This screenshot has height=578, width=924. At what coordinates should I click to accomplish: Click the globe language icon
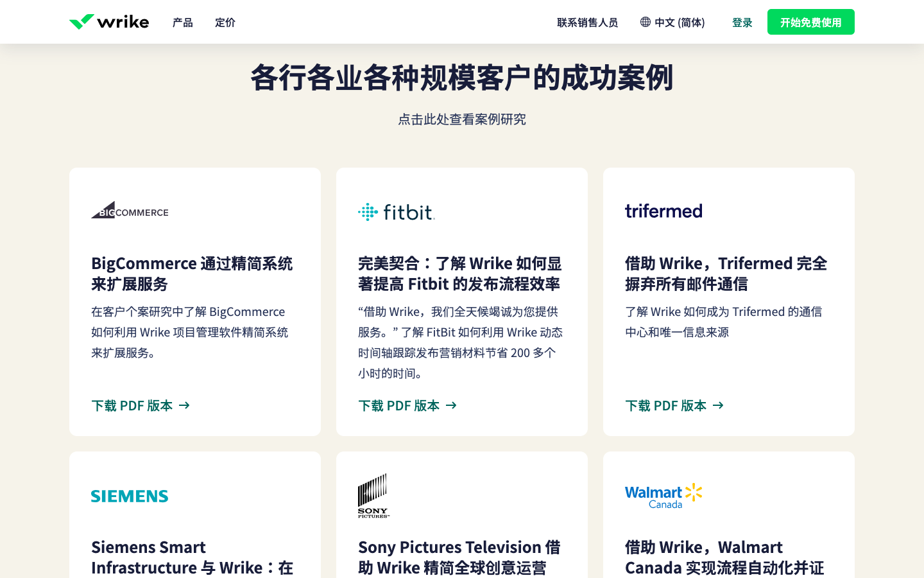pyautogui.click(x=646, y=22)
